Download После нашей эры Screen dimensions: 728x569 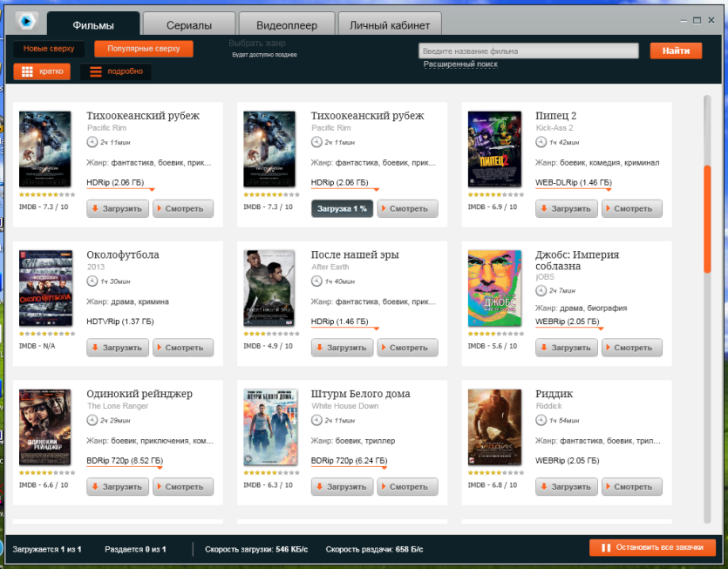[342, 347]
